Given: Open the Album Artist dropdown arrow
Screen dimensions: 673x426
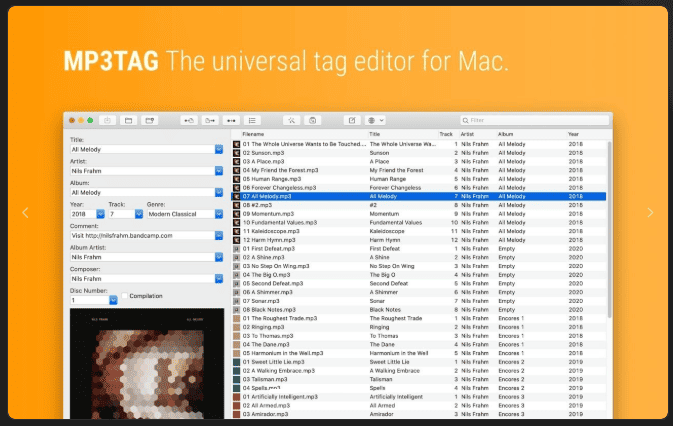Looking at the screenshot, I should coord(219,257).
